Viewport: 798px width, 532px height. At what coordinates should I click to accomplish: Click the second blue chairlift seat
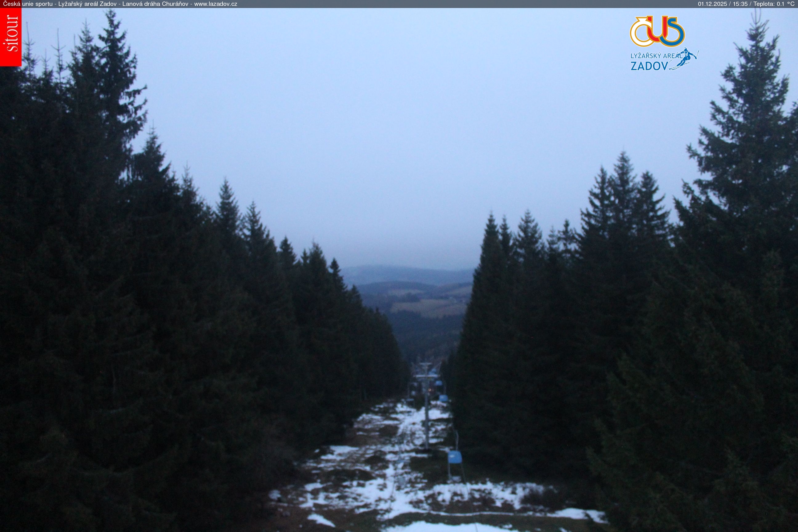point(443,398)
